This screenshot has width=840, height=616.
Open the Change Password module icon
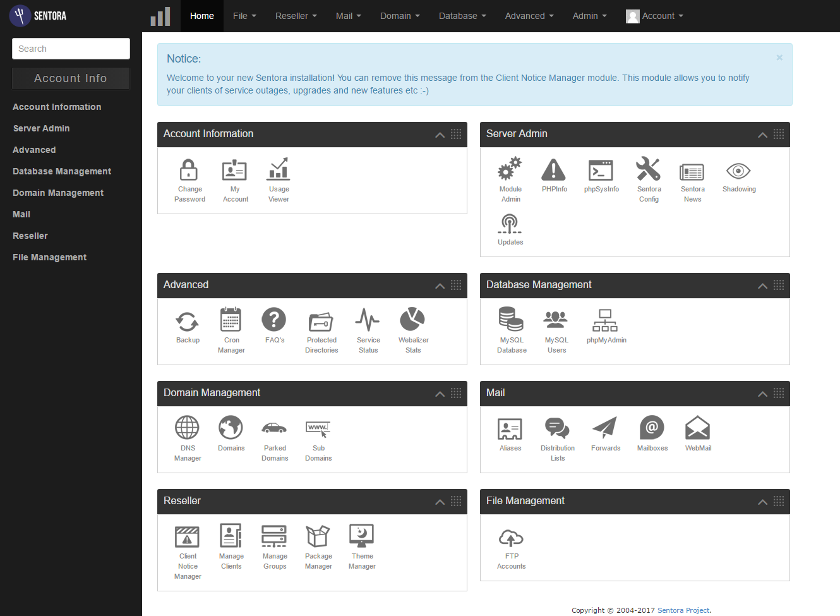pos(189,171)
